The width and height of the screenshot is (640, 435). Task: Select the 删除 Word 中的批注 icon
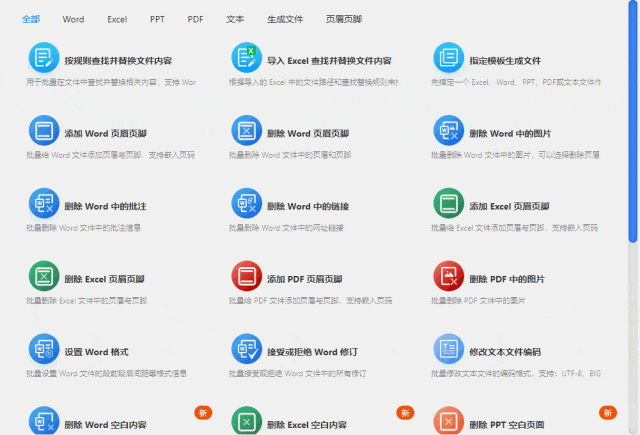point(44,203)
